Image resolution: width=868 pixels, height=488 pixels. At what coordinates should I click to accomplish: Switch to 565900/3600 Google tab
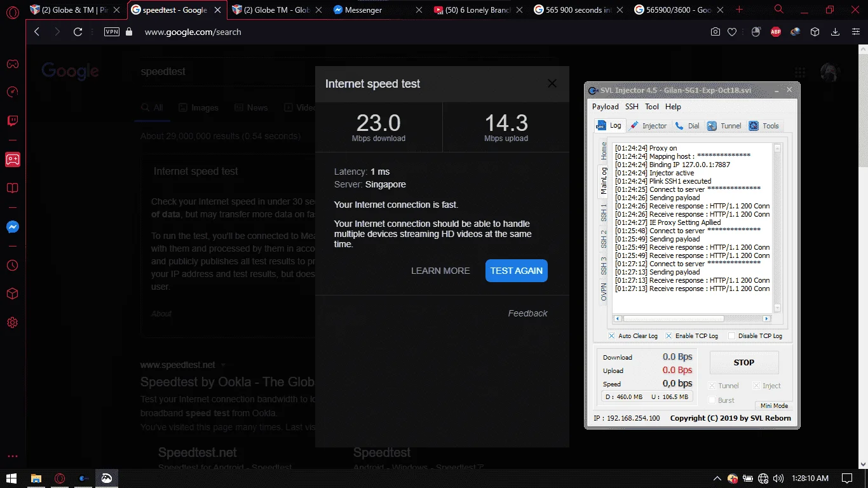(681, 10)
